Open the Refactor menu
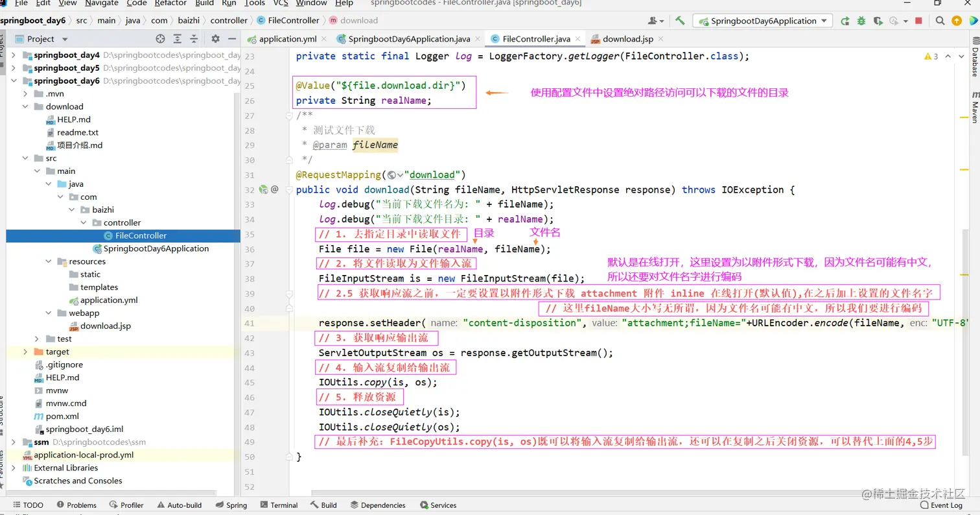This screenshot has height=515, width=980. (x=170, y=3)
